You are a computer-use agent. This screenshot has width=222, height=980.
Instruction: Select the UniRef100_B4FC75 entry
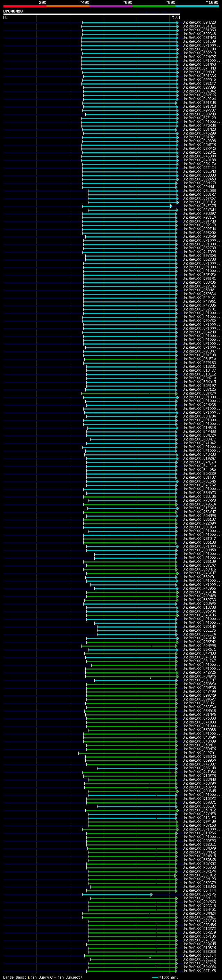[x=199, y=206]
